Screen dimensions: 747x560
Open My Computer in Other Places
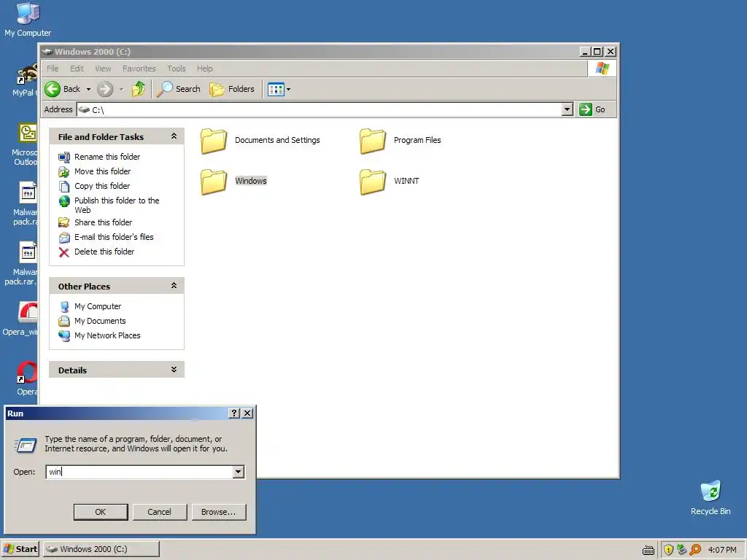coord(98,306)
